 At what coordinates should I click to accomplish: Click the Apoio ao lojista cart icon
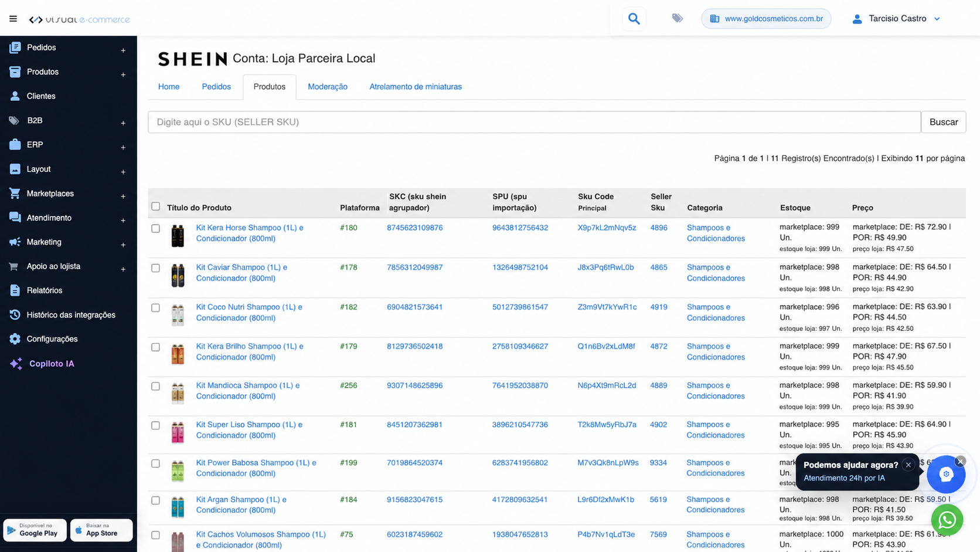click(13, 266)
